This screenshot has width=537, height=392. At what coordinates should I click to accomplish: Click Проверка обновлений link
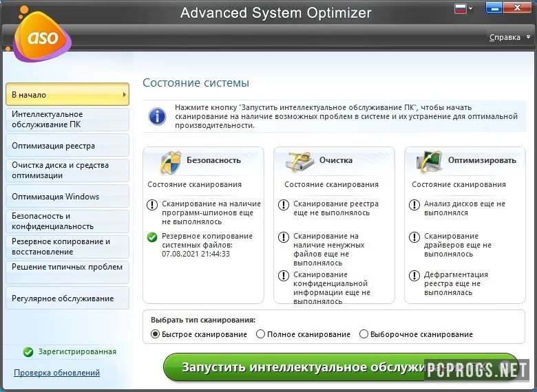pyautogui.click(x=57, y=373)
